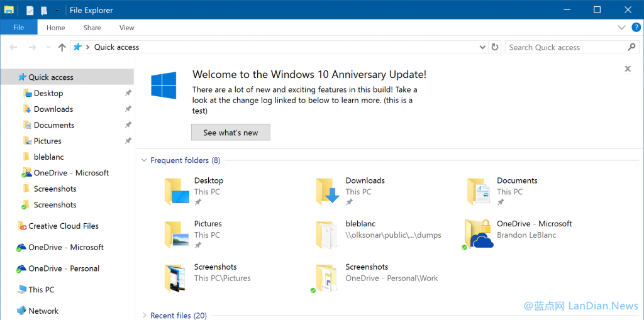The image size is (644, 320).
Task: Click the Brandon LeBlanc label
Action: [x=526, y=235]
